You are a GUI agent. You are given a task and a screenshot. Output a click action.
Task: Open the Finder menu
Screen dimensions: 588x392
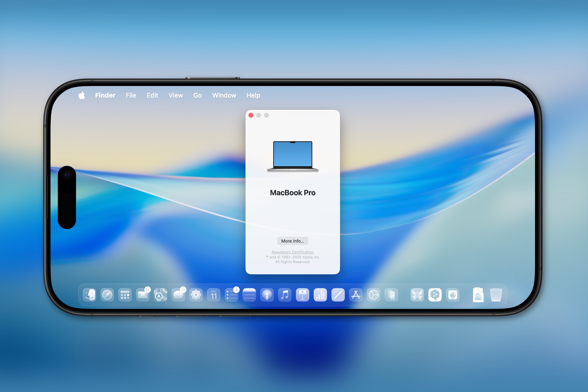105,95
